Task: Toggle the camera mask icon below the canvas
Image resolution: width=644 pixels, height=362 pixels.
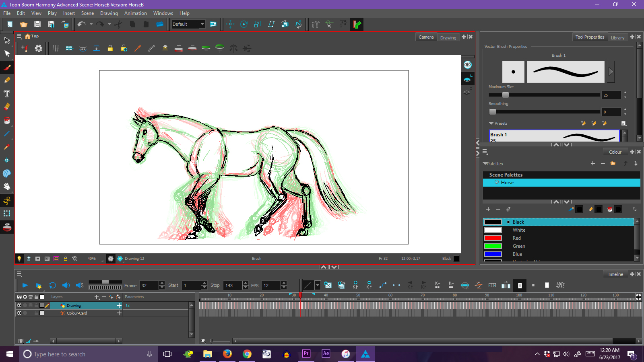Action: pos(38,259)
